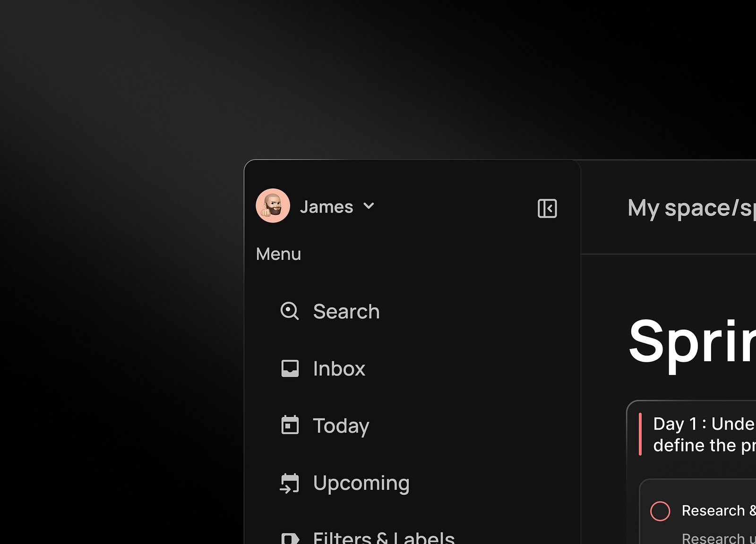Image resolution: width=756 pixels, height=544 pixels.
Task: Click the 'Research &' task text
Action: (717, 510)
